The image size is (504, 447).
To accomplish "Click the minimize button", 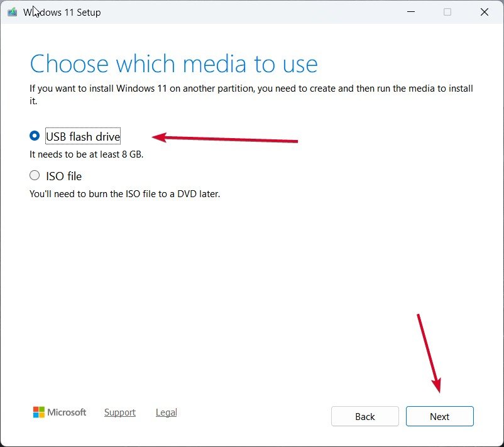I will (411, 12).
